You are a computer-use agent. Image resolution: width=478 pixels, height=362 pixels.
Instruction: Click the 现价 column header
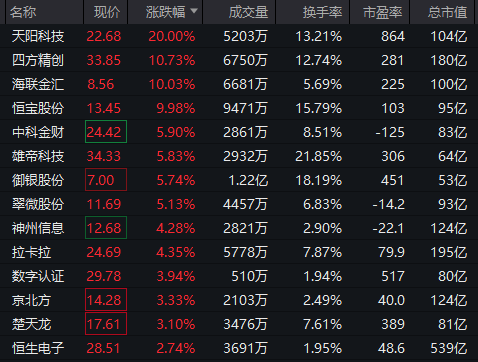pos(107,12)
